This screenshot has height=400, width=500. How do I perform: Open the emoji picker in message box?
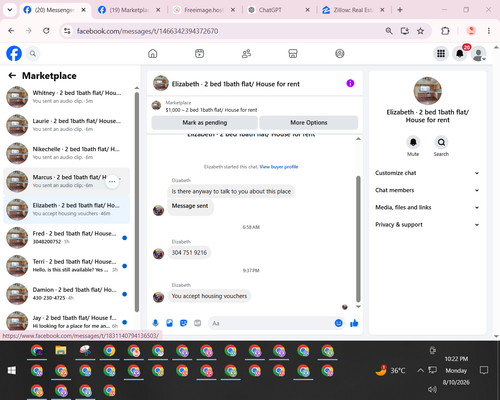click(338, 323)
